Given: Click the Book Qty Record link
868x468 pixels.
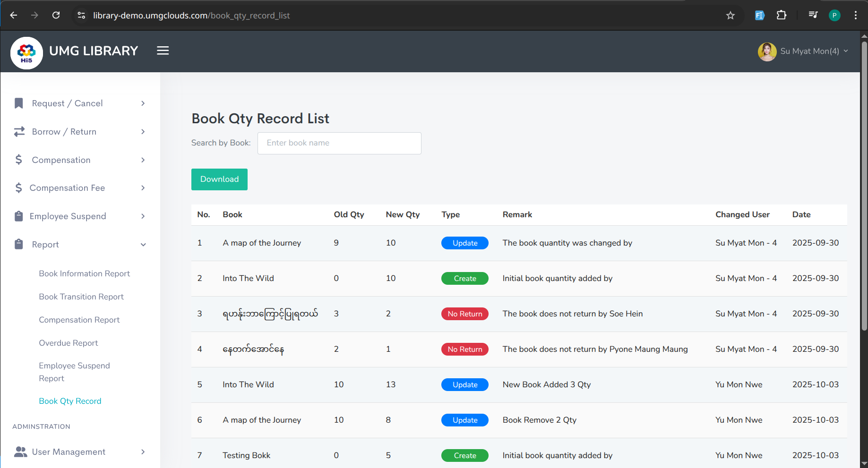Looking at the screenshot, I should click(70, 401).
